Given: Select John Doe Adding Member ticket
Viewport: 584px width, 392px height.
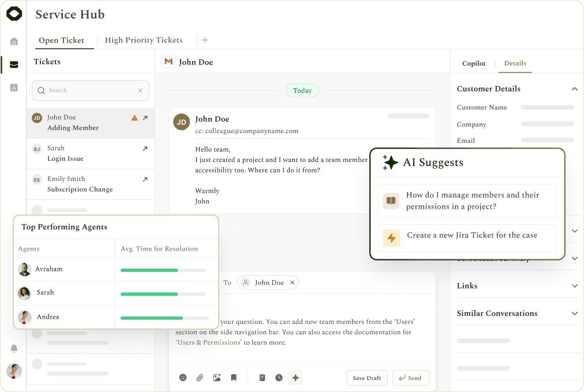Looking at the screenshot, I should coord(91,123).
